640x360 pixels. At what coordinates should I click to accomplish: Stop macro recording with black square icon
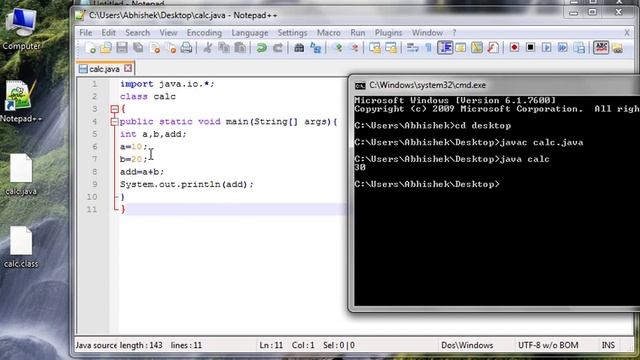(x=530, y=48)
